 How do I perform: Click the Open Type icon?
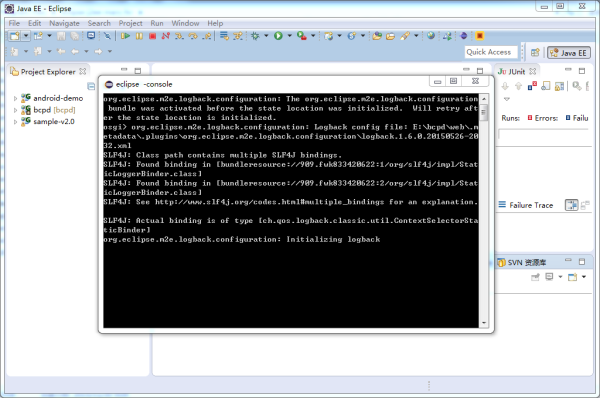coord(377,36)
